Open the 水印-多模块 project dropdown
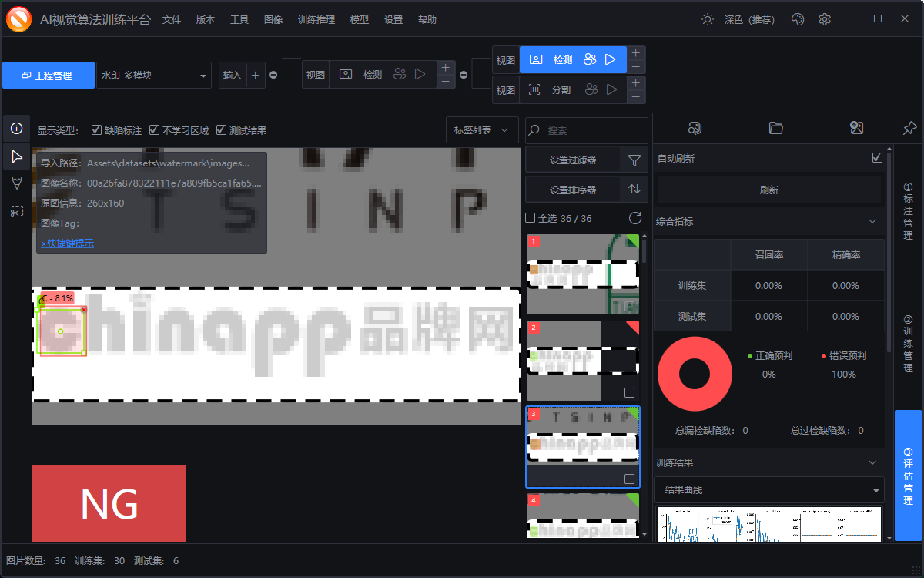This screenshot has height=578, width=924. coord(154,76)
